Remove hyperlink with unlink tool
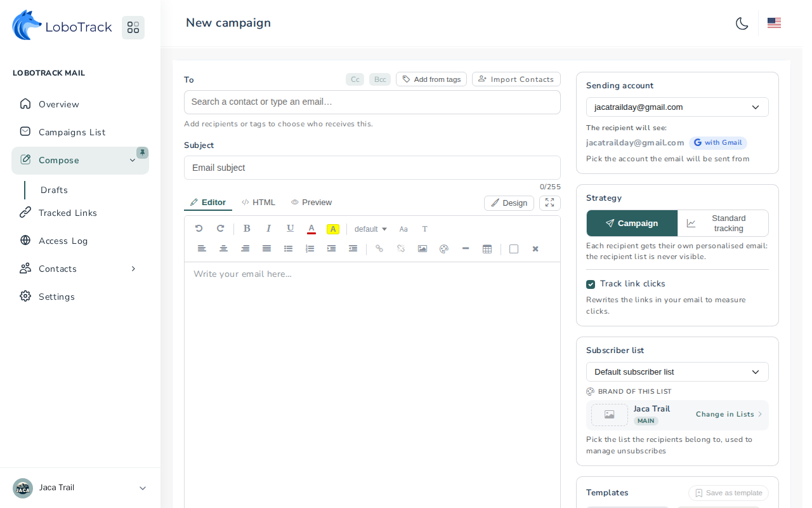Screen dimensions: 812x508 (401, 249)
